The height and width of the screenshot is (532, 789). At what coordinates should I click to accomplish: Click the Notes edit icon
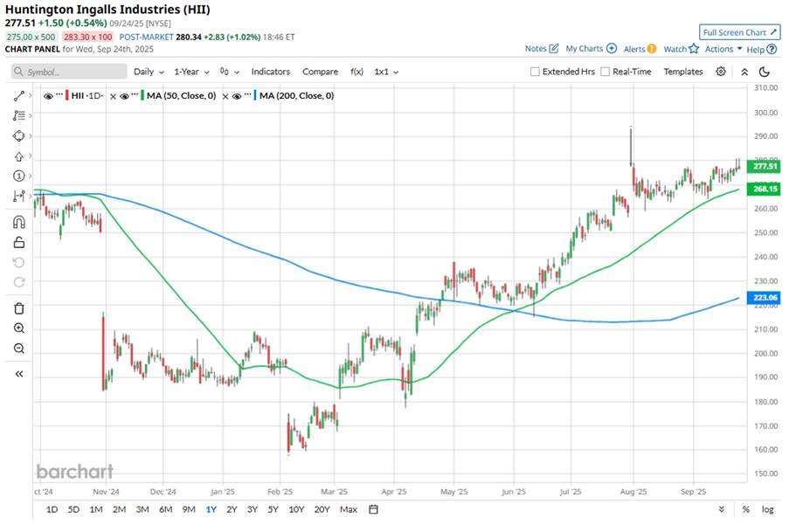point(553,48)
